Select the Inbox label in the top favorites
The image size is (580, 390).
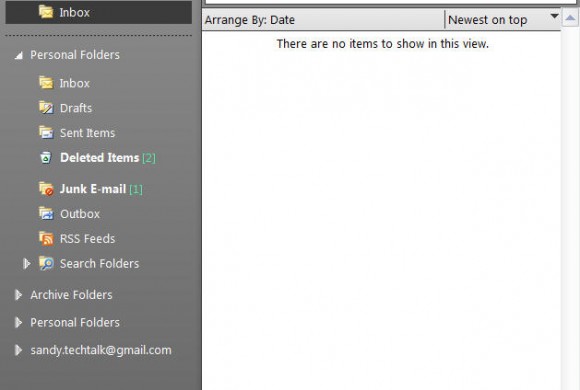pyautogui.click(x=75, y=12)
